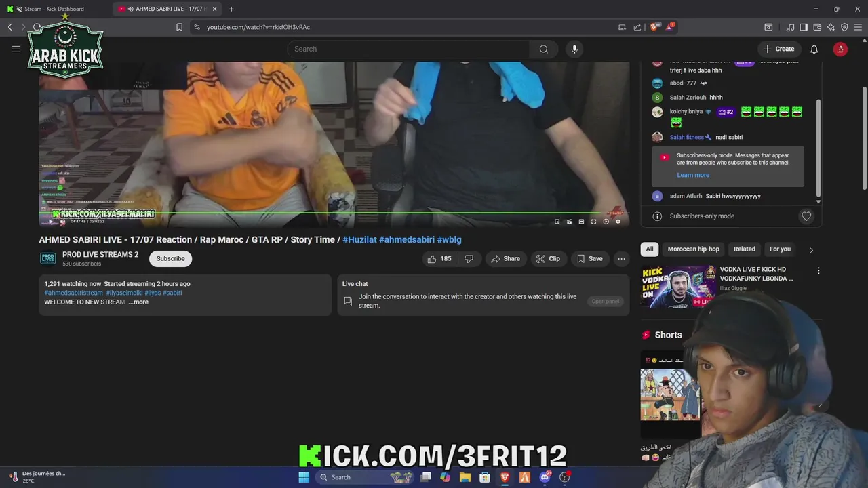Show next filter chips with arrow

point(811,249)
